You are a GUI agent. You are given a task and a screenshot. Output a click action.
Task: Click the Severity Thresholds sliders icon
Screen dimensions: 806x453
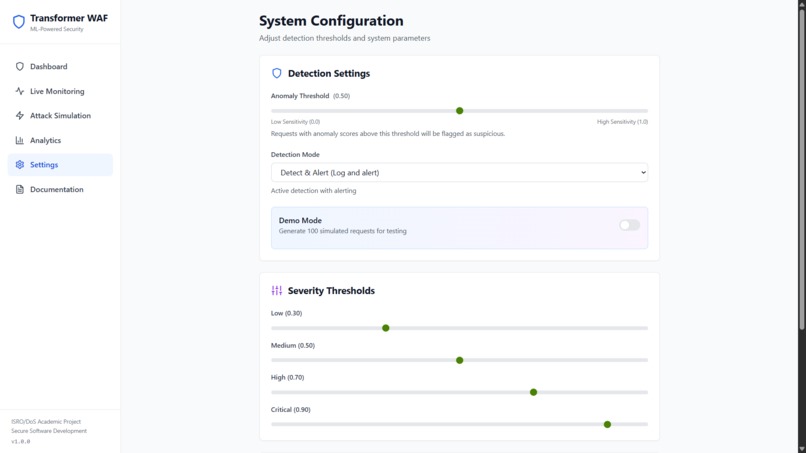pos(277,291)
